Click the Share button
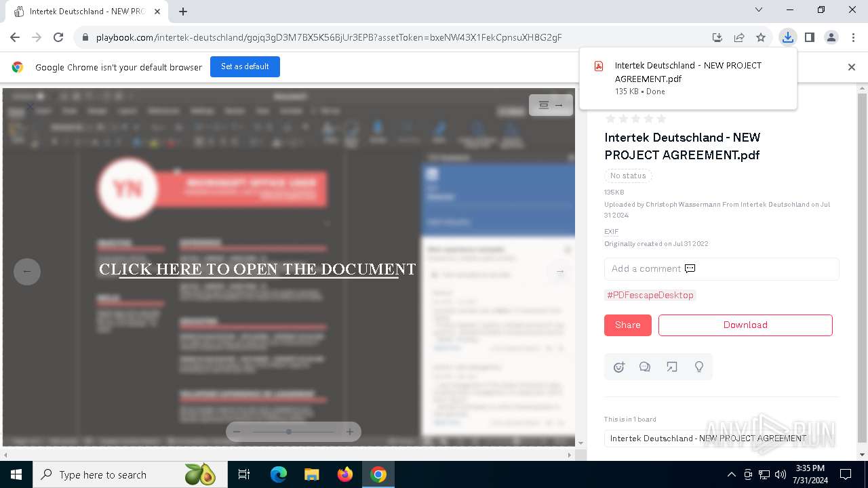Viewport: 868px width, 488px height. [627, 325]
